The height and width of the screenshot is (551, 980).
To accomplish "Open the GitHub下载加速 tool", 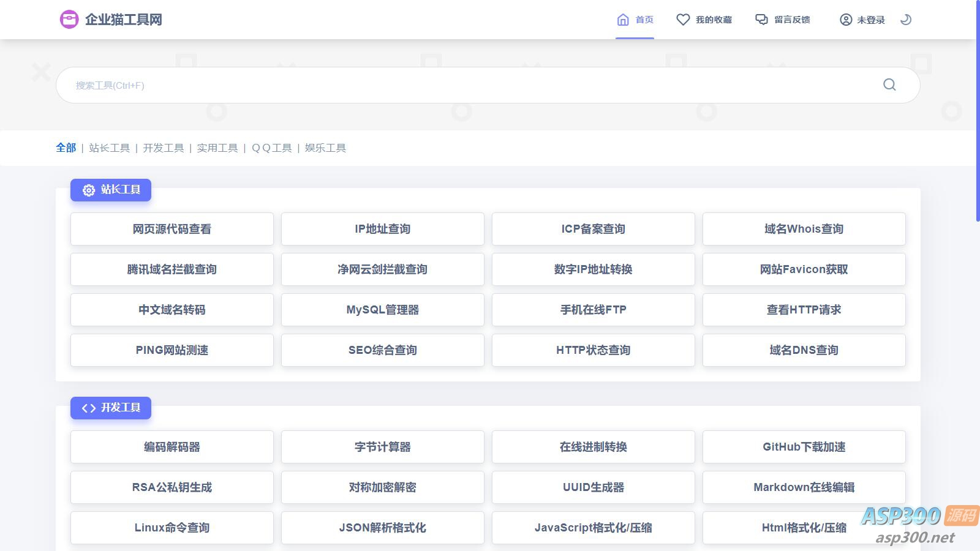I will [x=804, y=447].
